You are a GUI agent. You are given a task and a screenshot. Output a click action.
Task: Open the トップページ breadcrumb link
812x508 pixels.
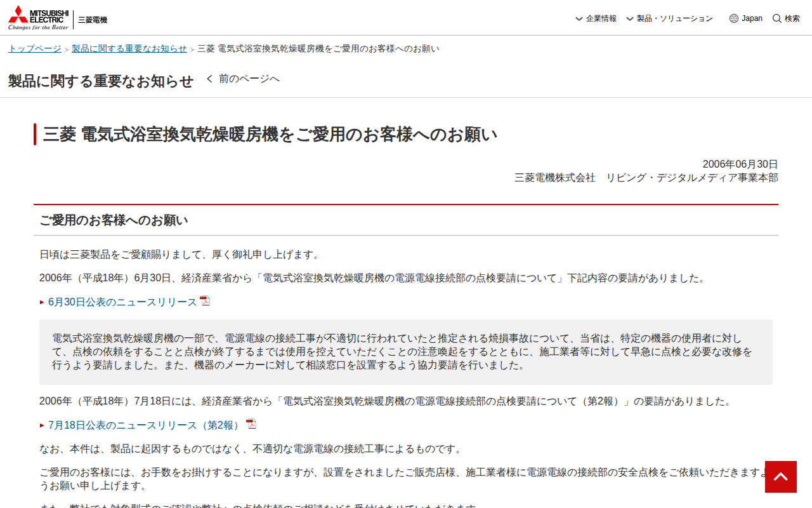tap(34, 48)
